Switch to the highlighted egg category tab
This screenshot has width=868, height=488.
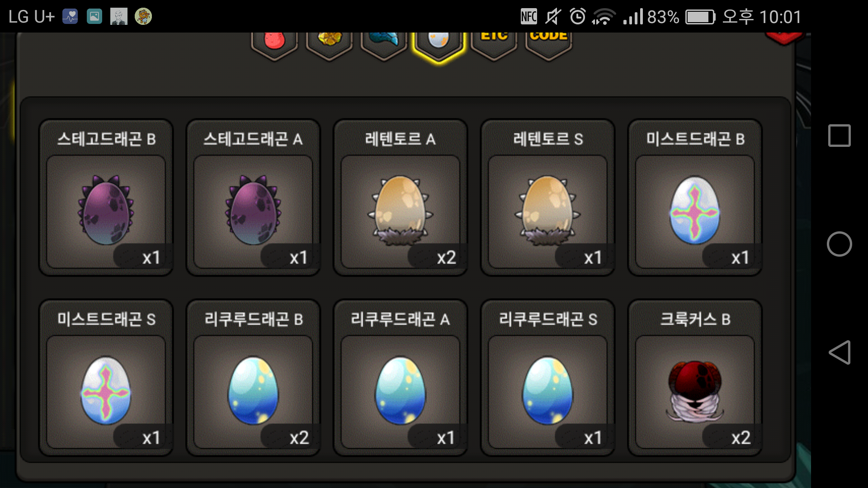(x=439, y=45)
